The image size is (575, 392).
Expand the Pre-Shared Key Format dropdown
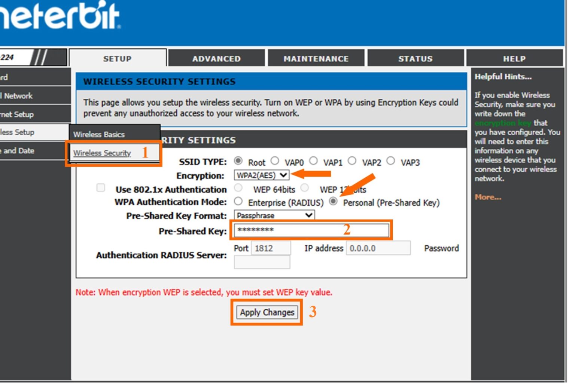[274, 215]
